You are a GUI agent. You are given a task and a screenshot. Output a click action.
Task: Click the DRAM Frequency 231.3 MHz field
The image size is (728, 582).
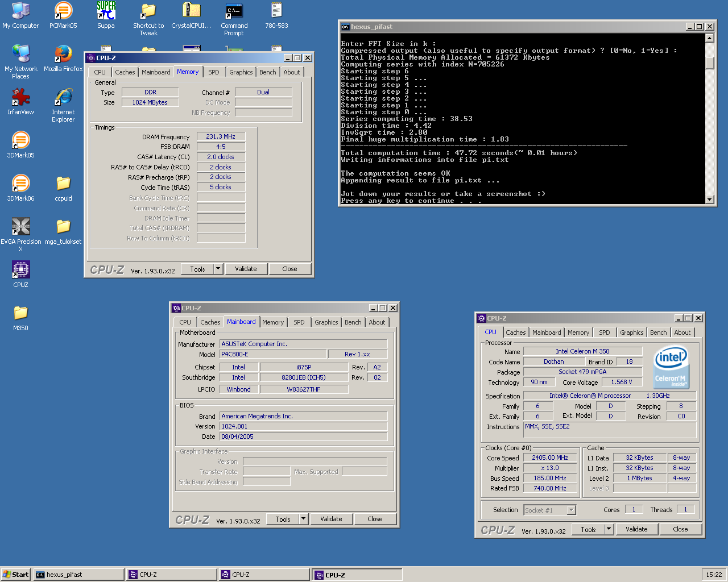[x=221, y=136]
